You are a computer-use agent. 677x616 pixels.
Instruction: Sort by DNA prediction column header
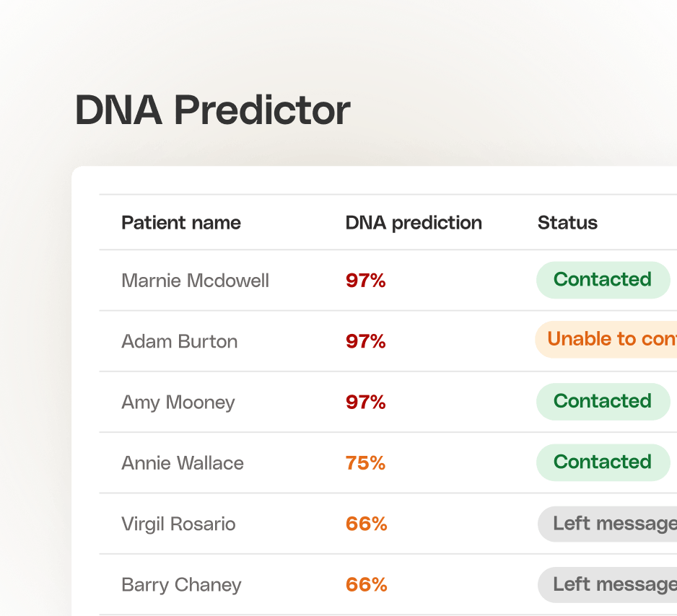(x=414, y=223)
